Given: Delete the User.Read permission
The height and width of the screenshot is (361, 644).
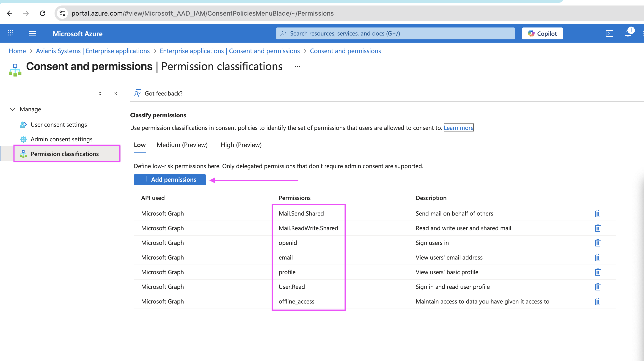Looking at the screenshot, I should pyautogui.click(x=597, y=287).
